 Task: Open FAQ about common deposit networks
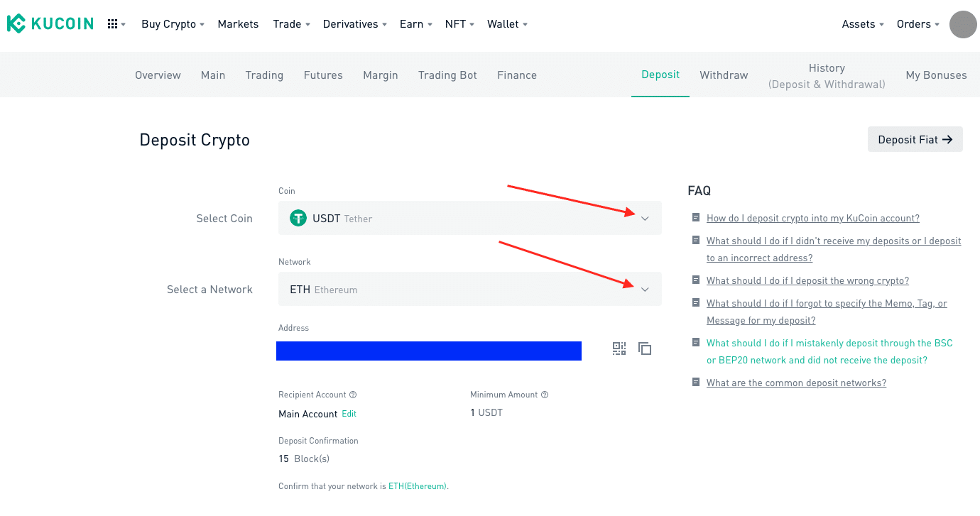796,383
